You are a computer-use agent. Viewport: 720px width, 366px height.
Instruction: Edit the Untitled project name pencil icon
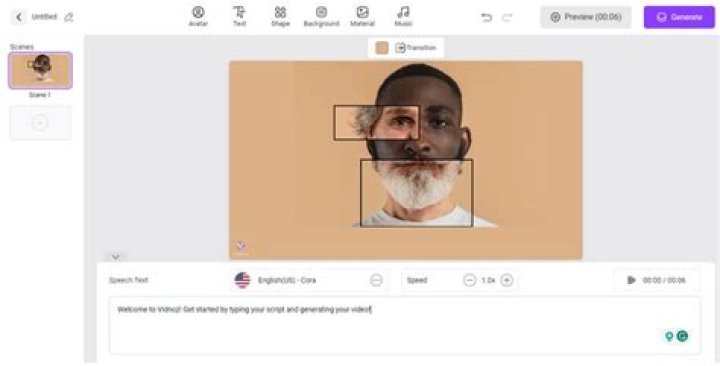tap(68, 17)
